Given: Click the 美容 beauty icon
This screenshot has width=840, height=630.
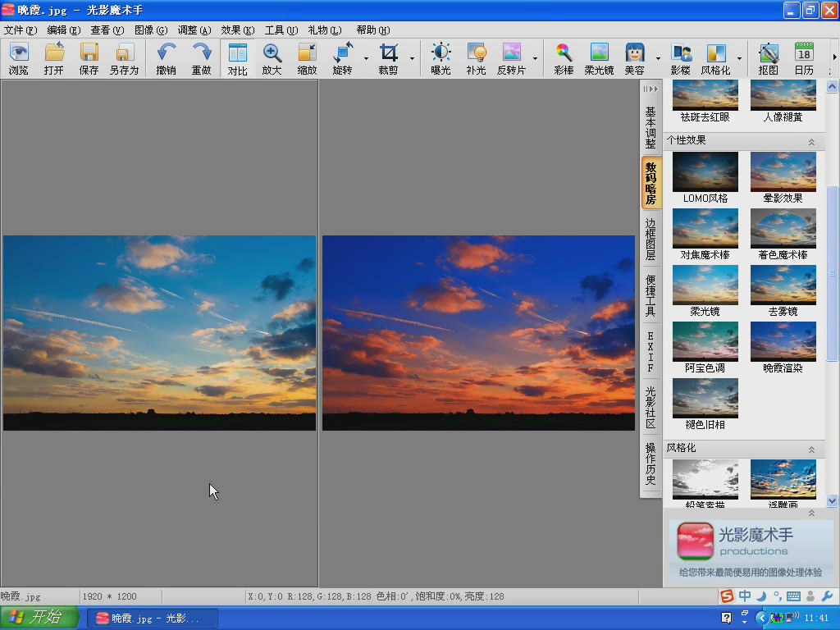Looking at the screenshot, I should pyautogui.click(x=635, y=58).
